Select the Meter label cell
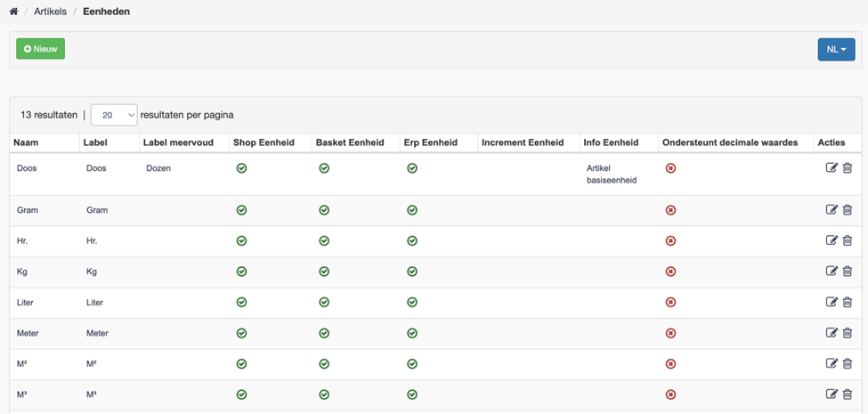The width and height of the screenshot is (868, 414). tap(97, 333)
